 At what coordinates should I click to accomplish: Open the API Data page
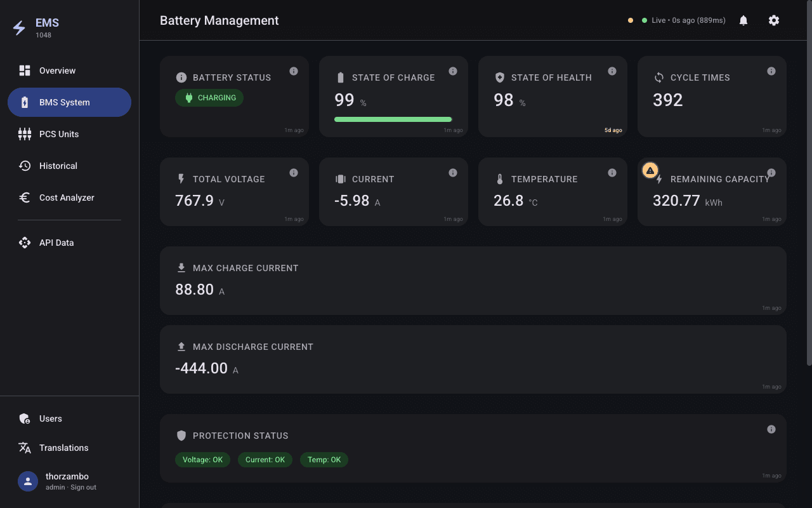56,243
